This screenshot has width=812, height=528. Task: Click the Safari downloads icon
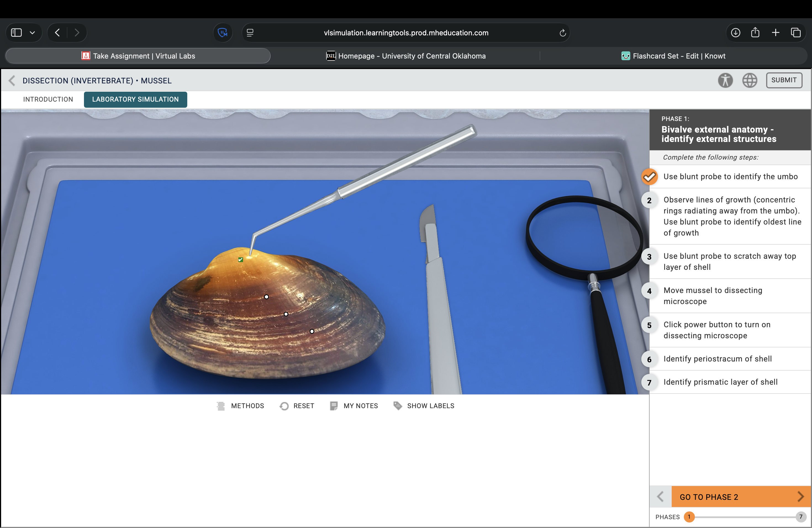(735, 33)
